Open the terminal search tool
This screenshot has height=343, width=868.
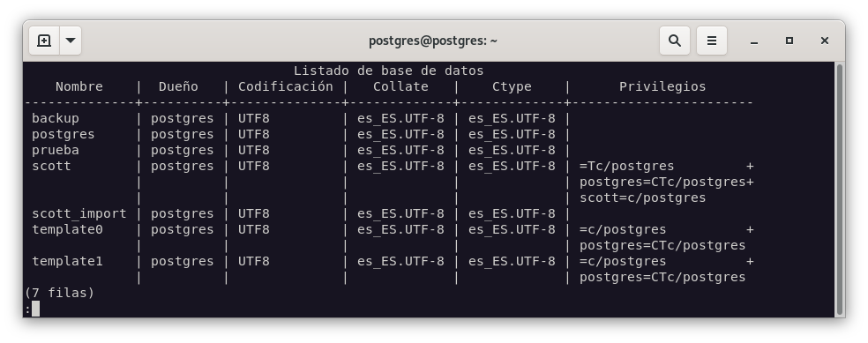674,41
